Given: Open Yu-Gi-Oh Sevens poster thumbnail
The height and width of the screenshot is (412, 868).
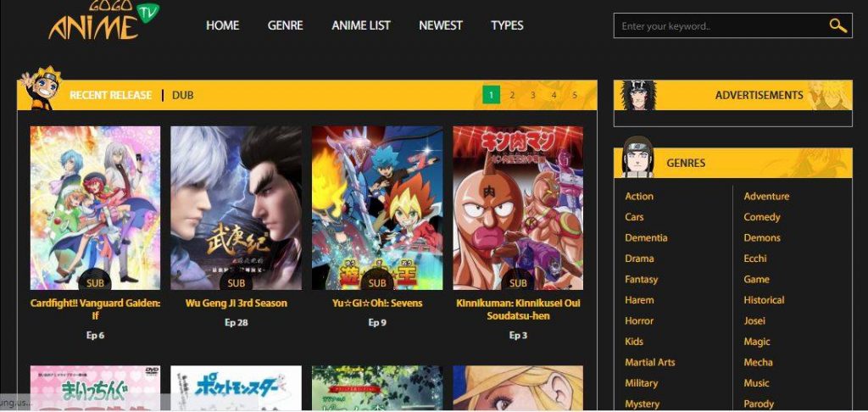Looking at the screenshot, I should point(377,208).
